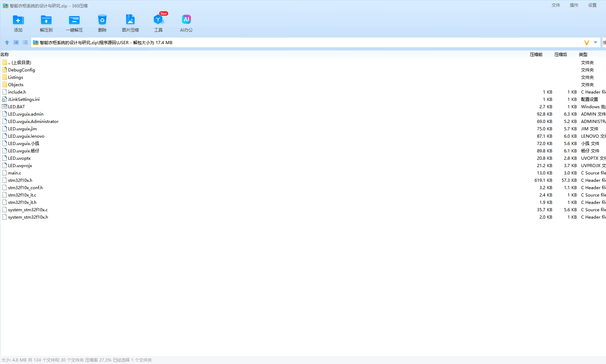Click the orange V icon in address bar
Viewport: 606px width, 364px height.
click(586, 42)
